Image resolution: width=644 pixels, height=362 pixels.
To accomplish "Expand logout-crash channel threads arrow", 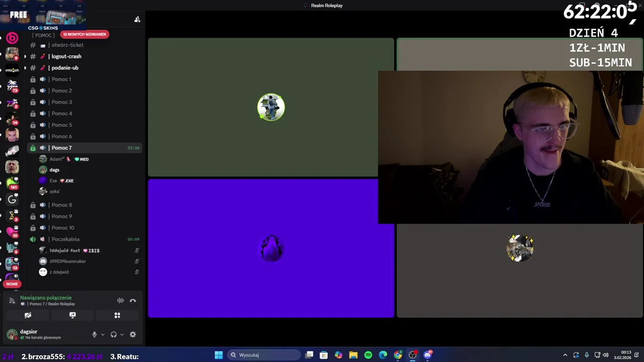I will pos(25,56).
